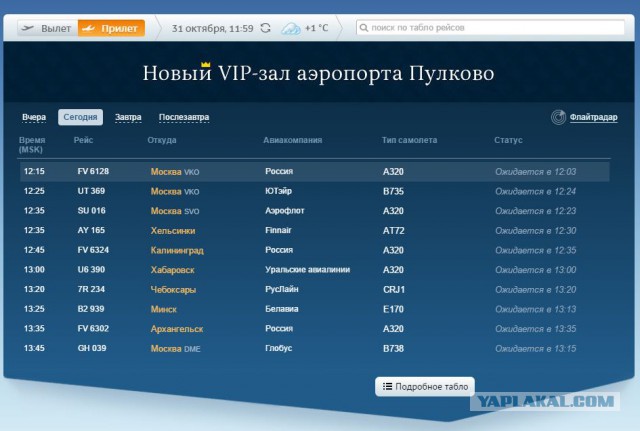Click the Аэрофлот airline cell
640x431 pixels.
[x=285, y=211]
